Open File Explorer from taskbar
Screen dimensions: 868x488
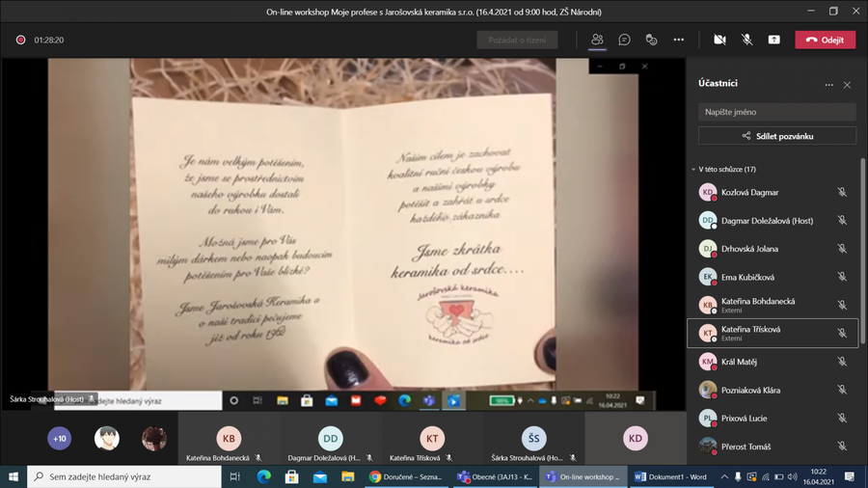347,476
